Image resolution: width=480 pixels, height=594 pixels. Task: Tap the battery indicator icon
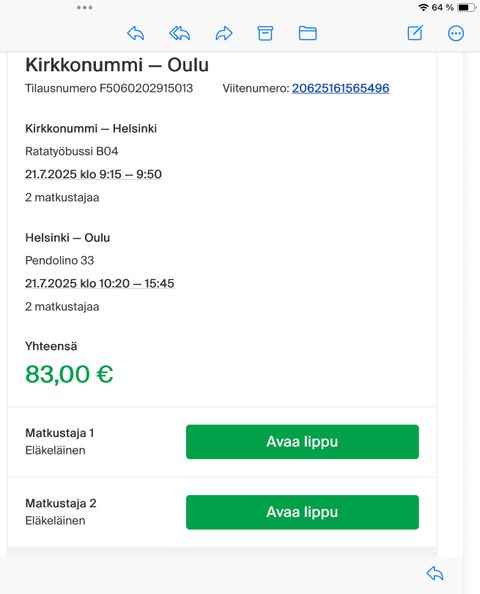[466, 7]
